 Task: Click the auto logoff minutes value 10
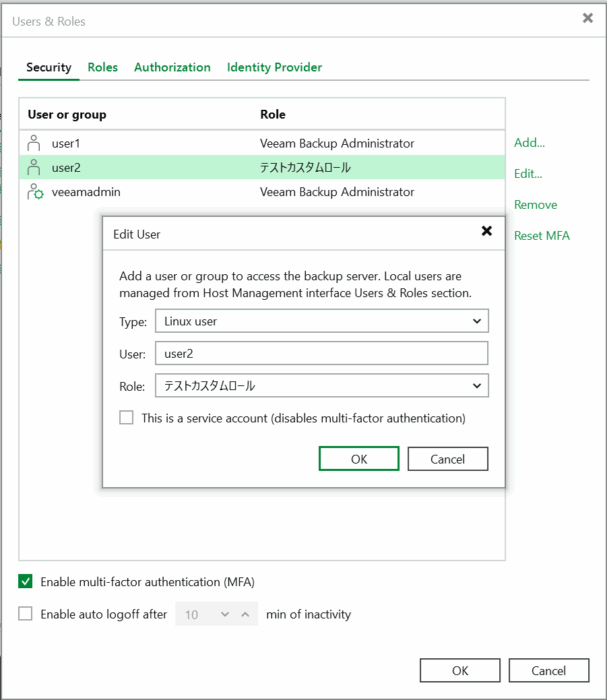click(191, 615)
